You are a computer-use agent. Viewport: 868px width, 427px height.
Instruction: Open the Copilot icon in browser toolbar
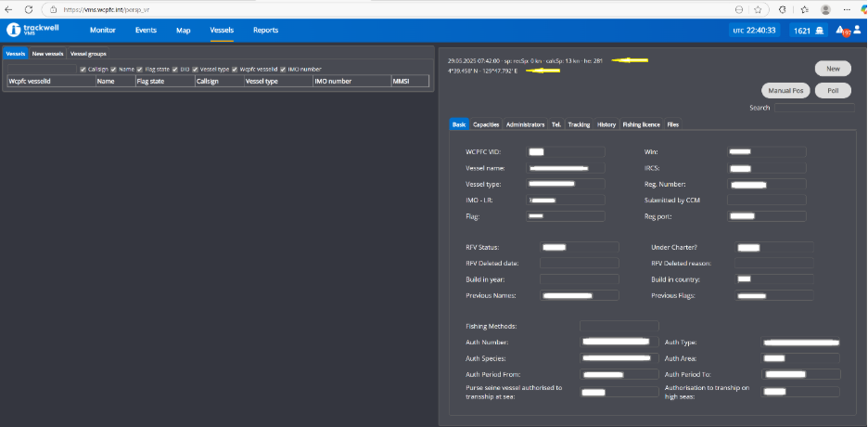coord(863,9)
